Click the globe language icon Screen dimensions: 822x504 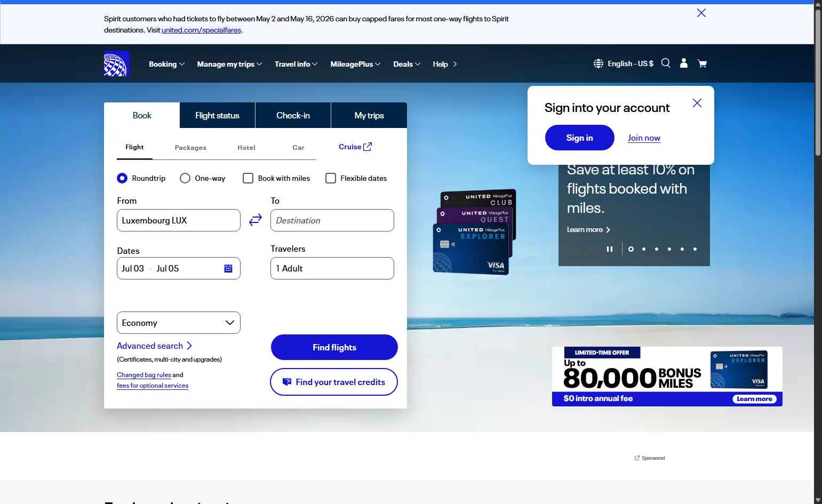click(598, 63)
